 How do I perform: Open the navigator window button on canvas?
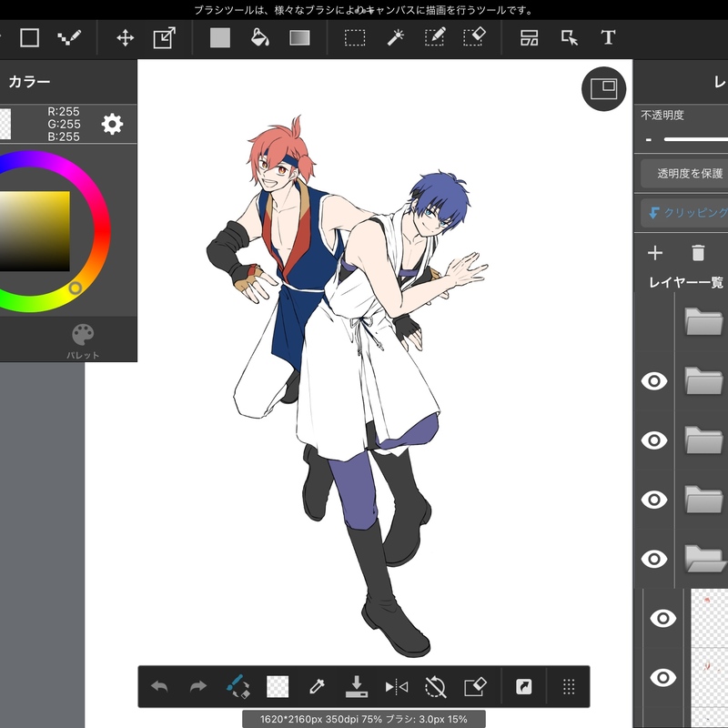pos(603,88)
